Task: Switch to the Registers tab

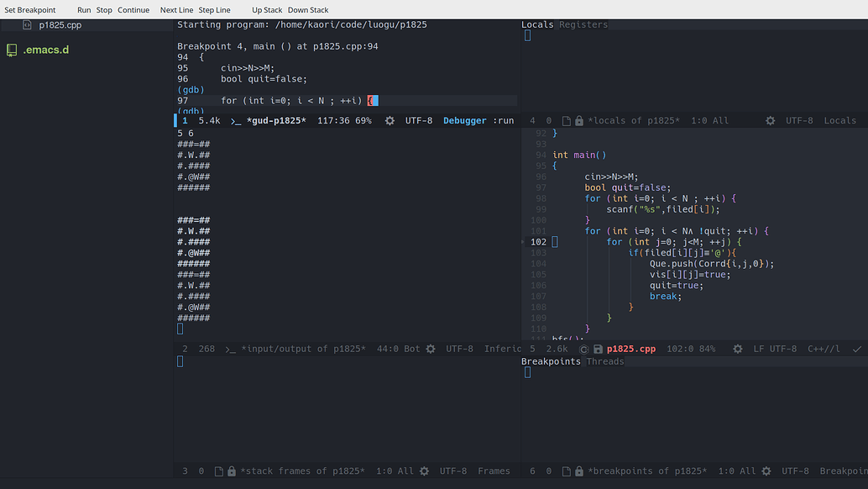Action: click(583, 24)
